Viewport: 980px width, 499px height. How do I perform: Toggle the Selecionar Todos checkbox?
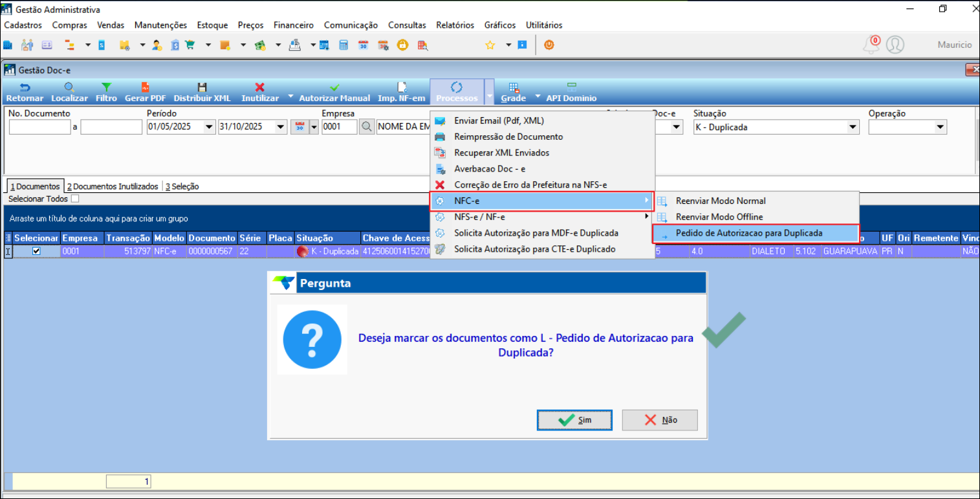[x=75, y=199]
